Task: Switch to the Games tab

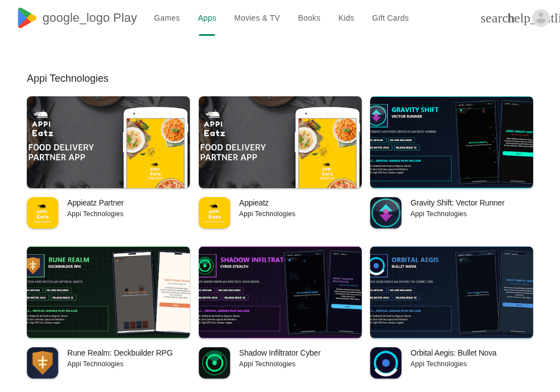Action: 167,18
